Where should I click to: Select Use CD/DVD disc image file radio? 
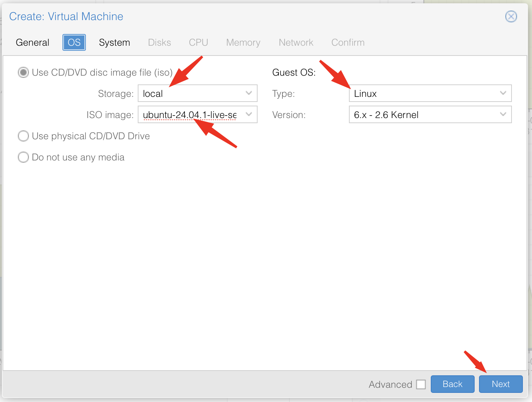point(23,72)
